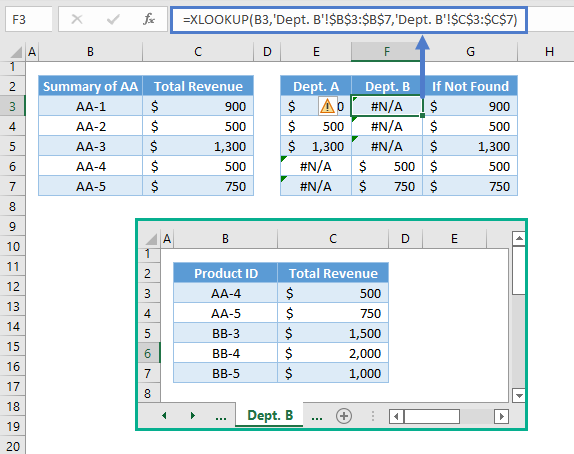Select column G header in main sheet
The height and width of the screenshot is (454, 574).
coord(470,52)
